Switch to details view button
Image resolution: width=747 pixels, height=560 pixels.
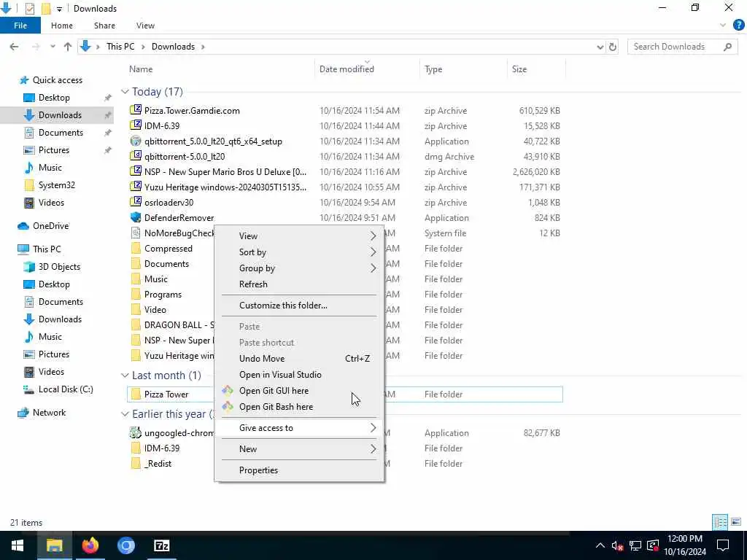(x=720, y=522)
